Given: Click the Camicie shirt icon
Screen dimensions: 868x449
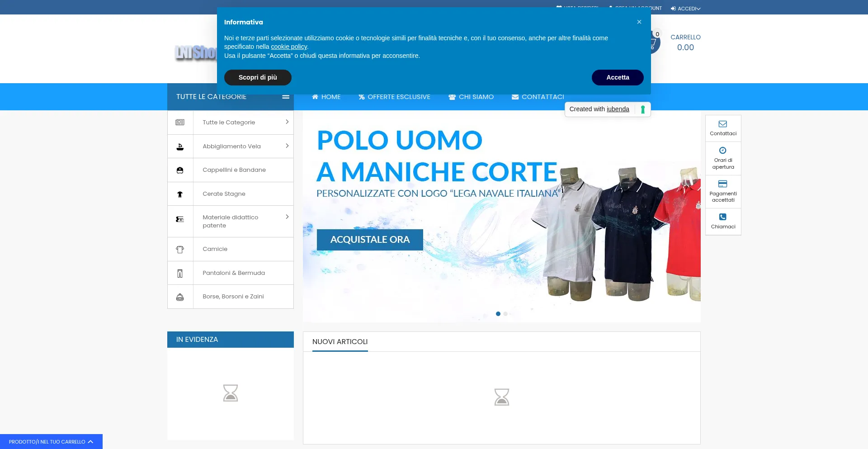Looking at the screenshot, I should pyautogui.click(x=180, y=249).
